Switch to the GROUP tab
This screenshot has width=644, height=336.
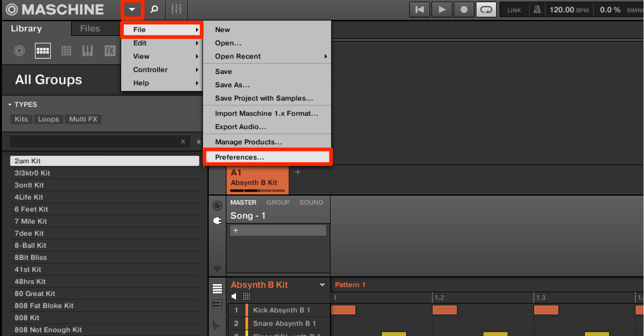pos(278,203)
